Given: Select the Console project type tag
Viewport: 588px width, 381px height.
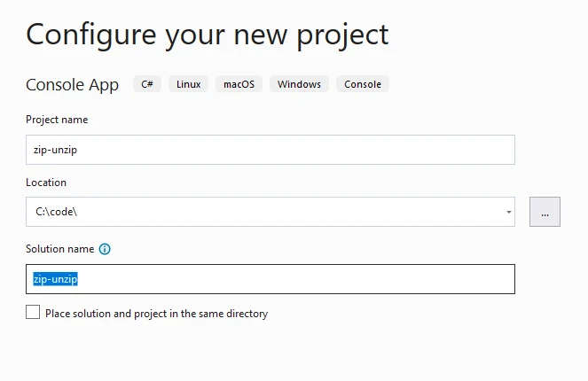Looking at the screenshot, I should 363,84.
